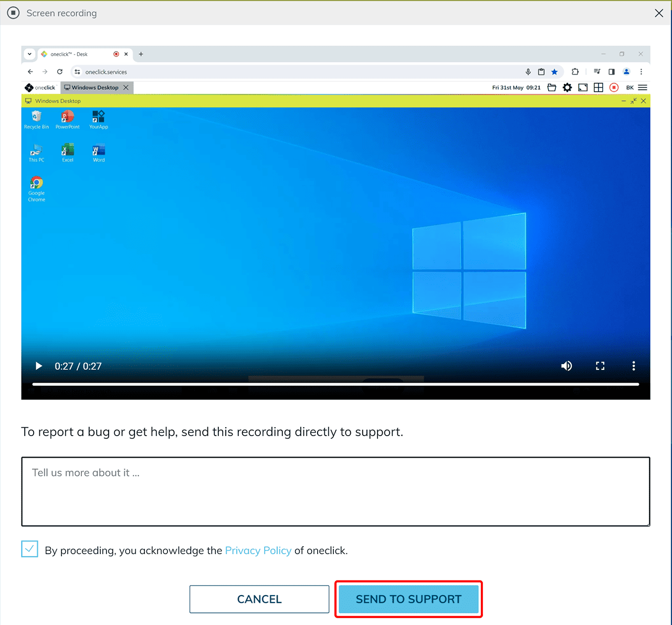Viewport: 672px width, 625px height.
Task: Uncheck the Privacy Policy acknowledgement checkbox
Action: pos(30,549)
